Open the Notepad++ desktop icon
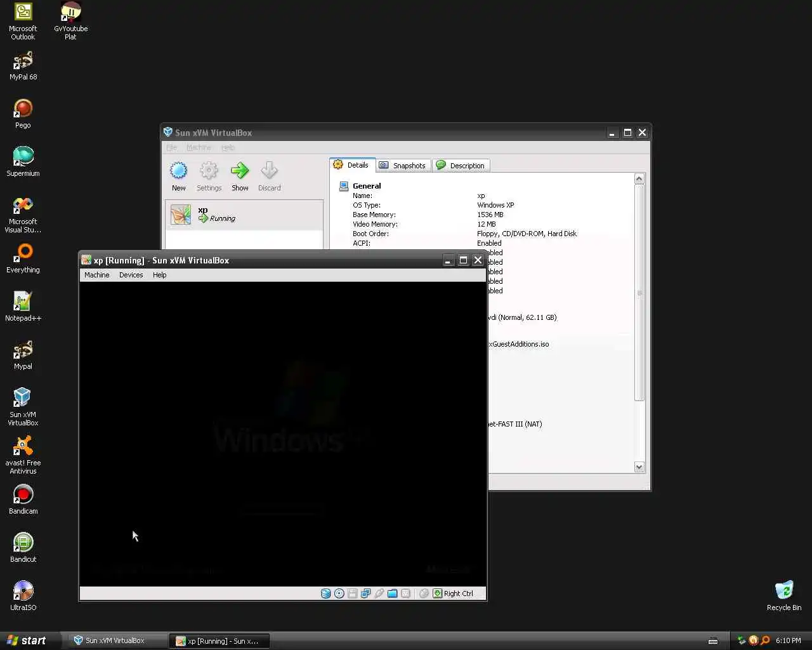The height and width of the screenshot is (650, 812). click(x=23, y=307)
